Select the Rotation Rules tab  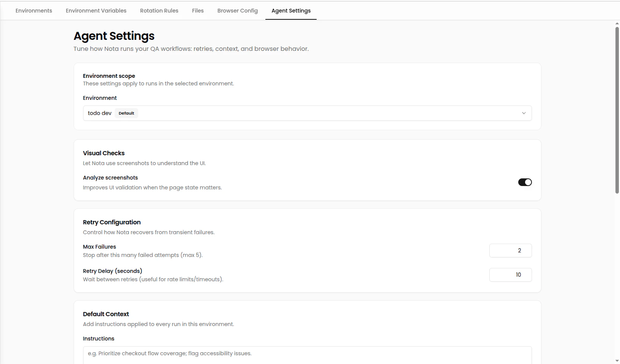coord(159,11)
